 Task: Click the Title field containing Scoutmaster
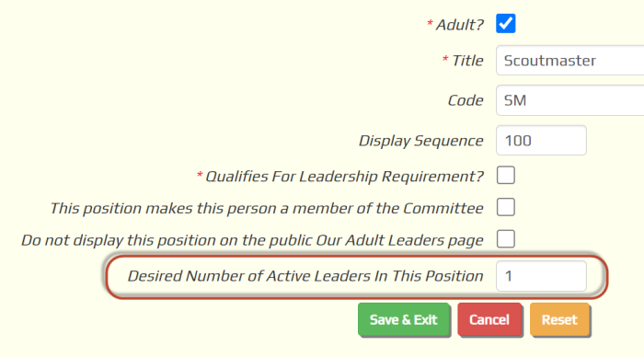point(570,61)
